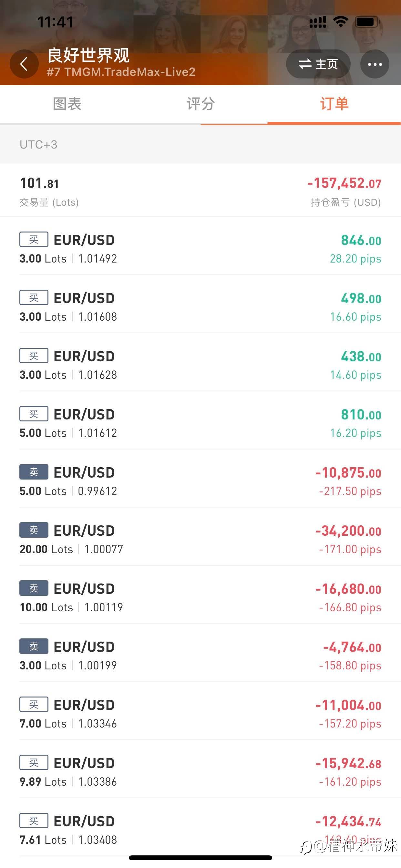Select the 订单 tab
Image resolution: width=401 pixels, height=868 pixels.
coord(334,104)
